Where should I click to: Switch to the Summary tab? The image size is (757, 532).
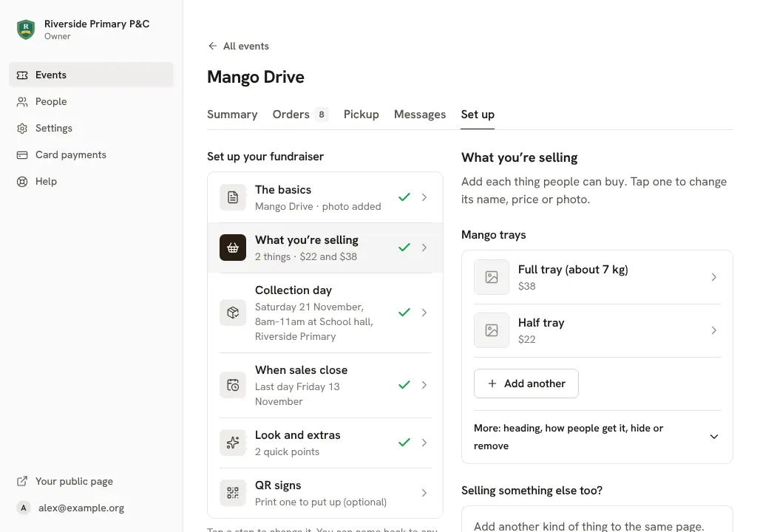click(x=232, y=115)
